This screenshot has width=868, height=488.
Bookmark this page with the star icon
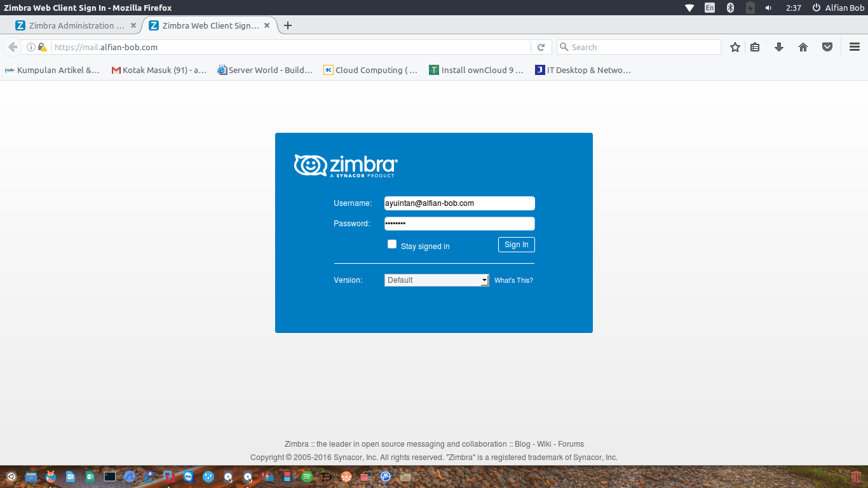pos(735,47)
